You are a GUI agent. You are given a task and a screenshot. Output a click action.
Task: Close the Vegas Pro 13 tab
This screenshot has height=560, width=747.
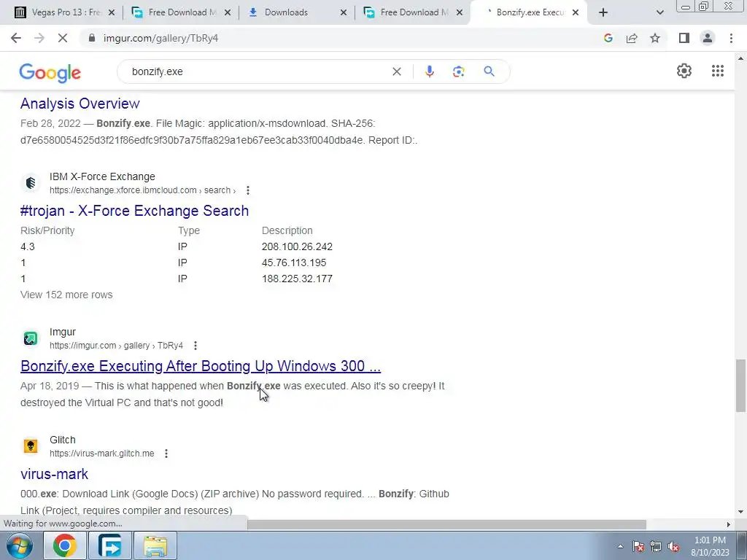(112, 12)
